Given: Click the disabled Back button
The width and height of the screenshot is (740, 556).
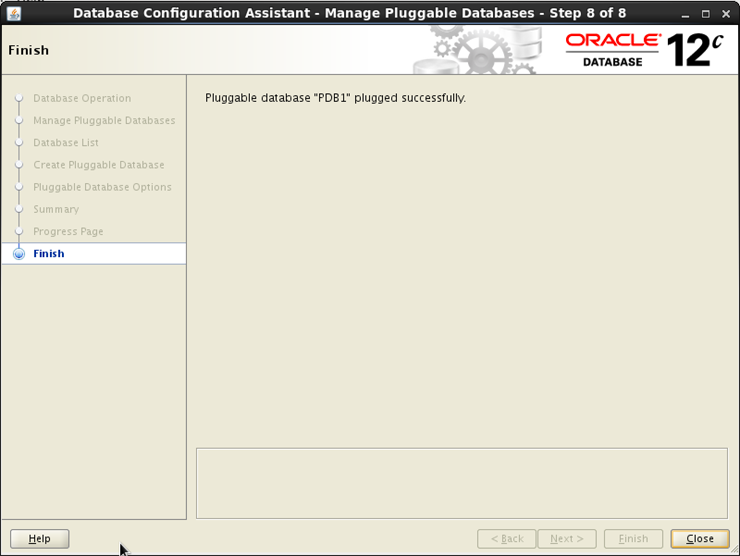Looking at the screenshot, I should coord(507,539).
